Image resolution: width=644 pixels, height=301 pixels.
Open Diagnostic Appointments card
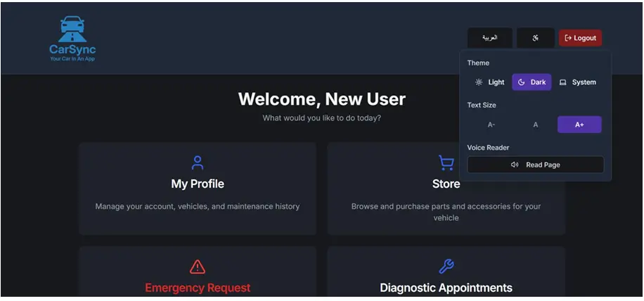click(x=446, y=271)
